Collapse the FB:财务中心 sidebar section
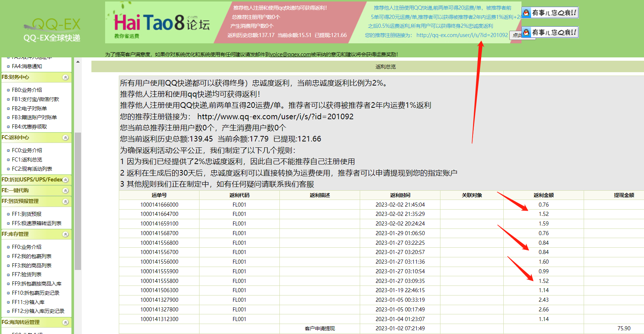 click(x=66, y=77)
